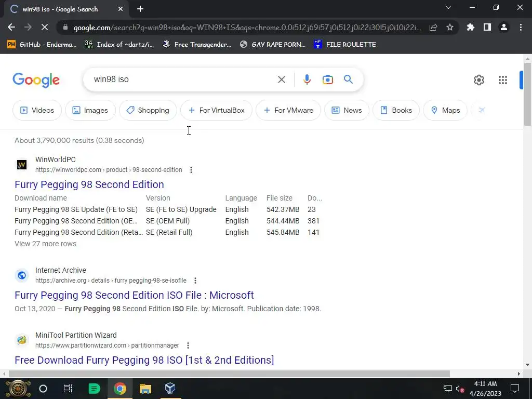Expand View 27 more rows

coord(46,244)
